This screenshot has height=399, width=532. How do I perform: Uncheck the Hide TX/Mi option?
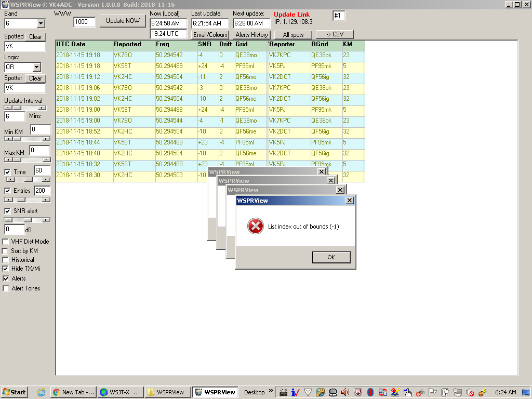(x=6, y=269)
